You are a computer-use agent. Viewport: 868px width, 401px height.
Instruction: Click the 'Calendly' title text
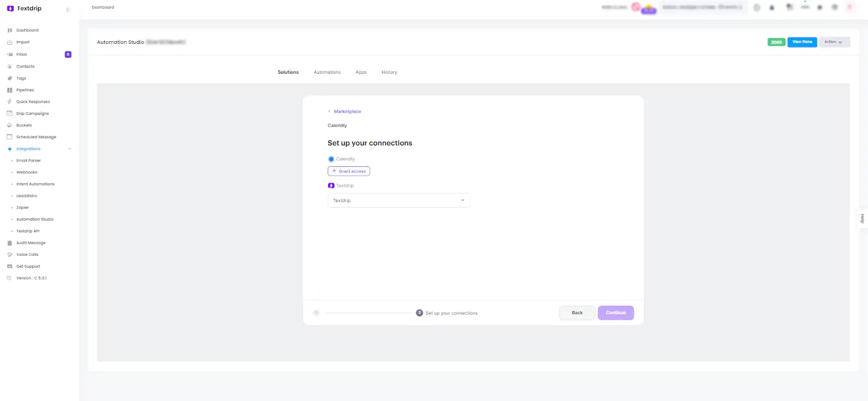337,126
